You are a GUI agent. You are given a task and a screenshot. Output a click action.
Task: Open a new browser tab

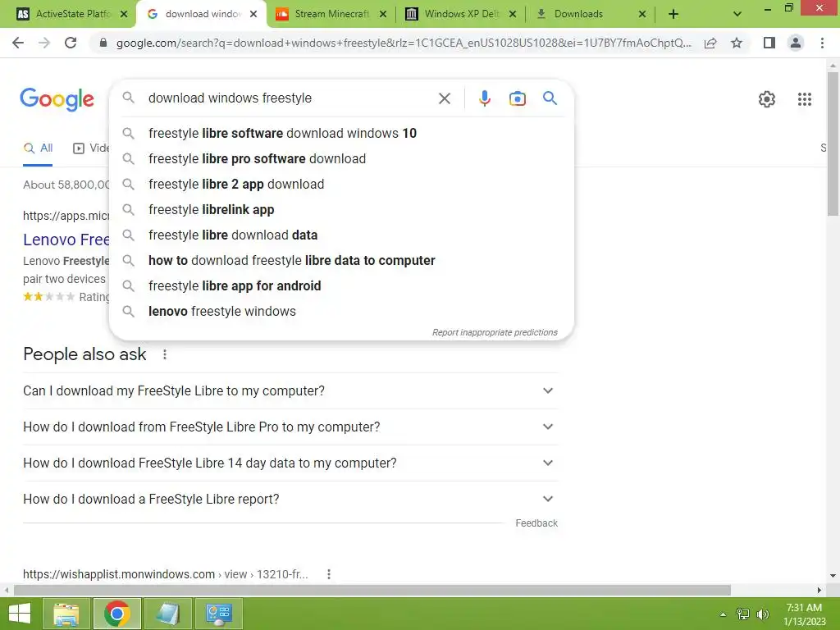tap(673, 14)
